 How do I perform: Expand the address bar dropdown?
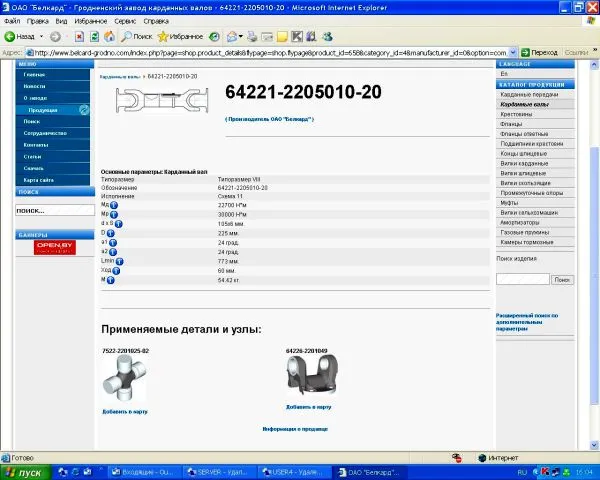pos(513,52)
